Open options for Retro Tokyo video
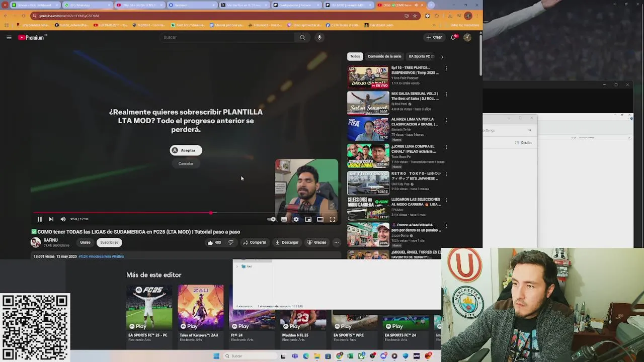The height and width of the screenshot is (362, 644). point(446,174)
